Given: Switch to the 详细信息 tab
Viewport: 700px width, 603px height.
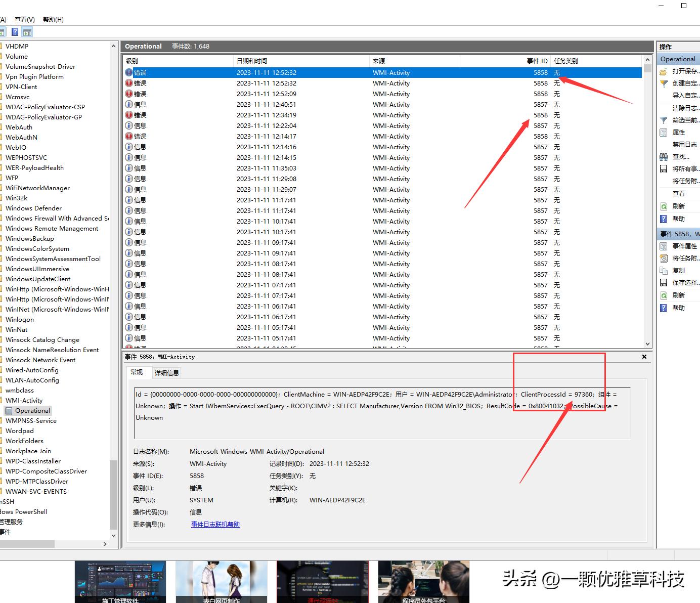Looking at the screenshot, I should point(167,372).
